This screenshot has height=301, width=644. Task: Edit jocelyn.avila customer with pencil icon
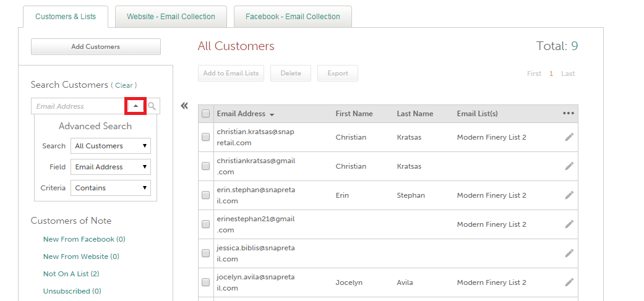569,282
